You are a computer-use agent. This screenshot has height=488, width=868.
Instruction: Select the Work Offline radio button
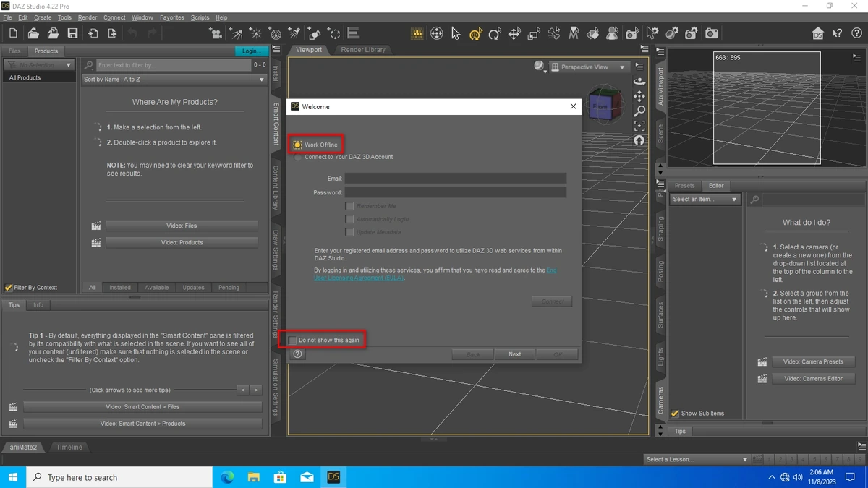point(297,145)
